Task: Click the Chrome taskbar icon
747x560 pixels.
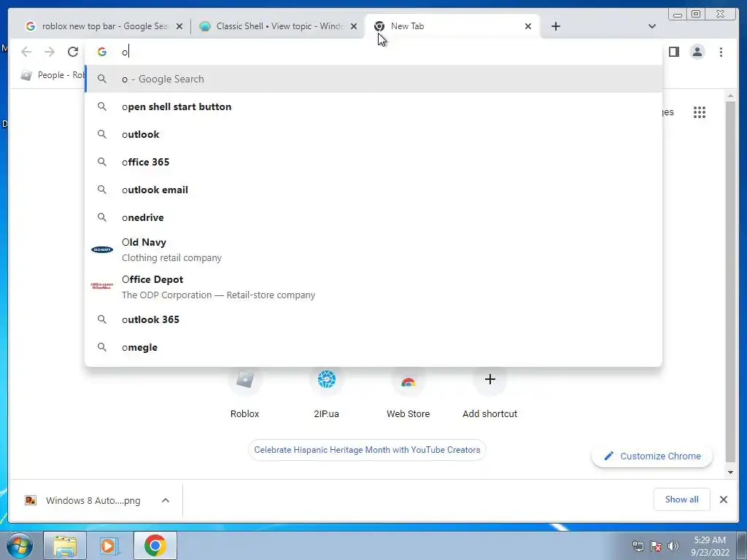Action: (x=155, y=545)
